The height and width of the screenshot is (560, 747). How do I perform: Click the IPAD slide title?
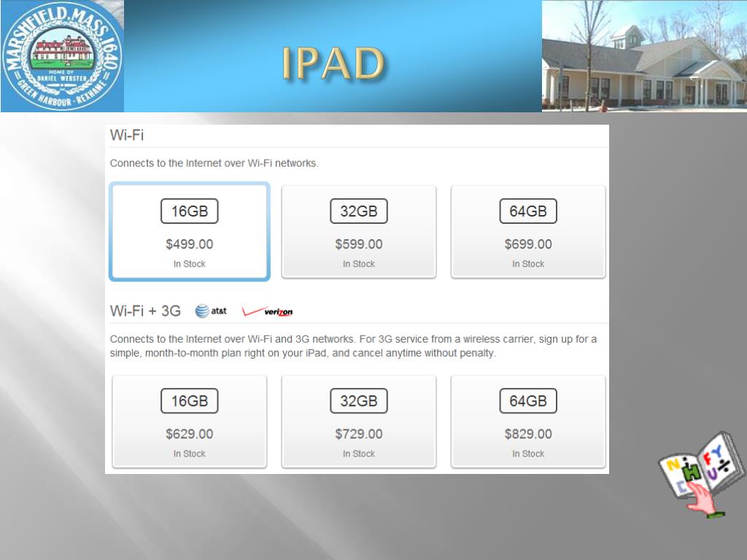[x=333, y=63]
